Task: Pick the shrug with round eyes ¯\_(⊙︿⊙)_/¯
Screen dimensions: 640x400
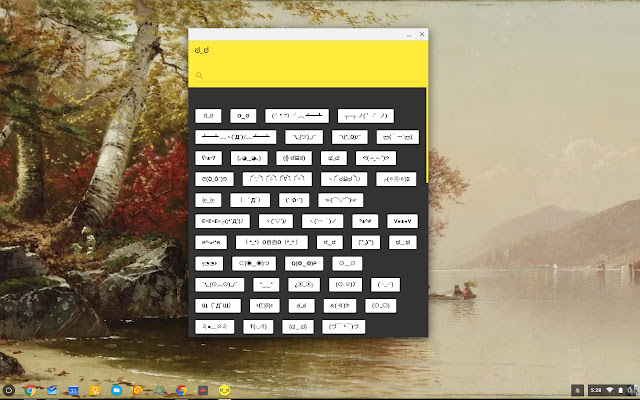Action: click(x=220, y=284)
